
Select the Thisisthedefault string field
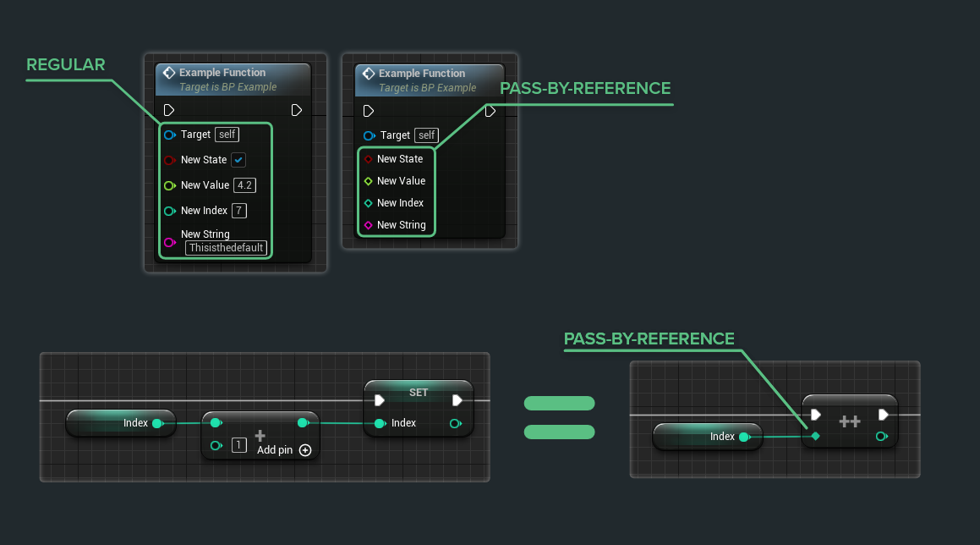click(226, 248)
